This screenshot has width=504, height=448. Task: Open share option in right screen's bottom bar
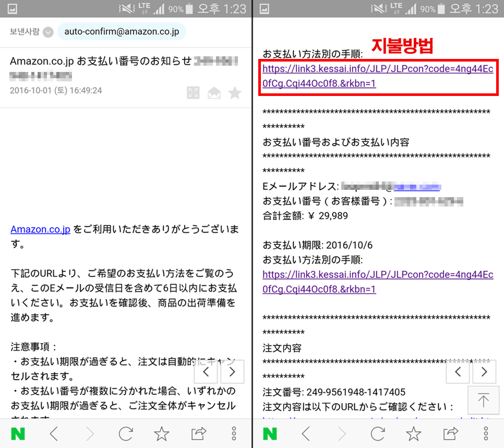[450, 434]
